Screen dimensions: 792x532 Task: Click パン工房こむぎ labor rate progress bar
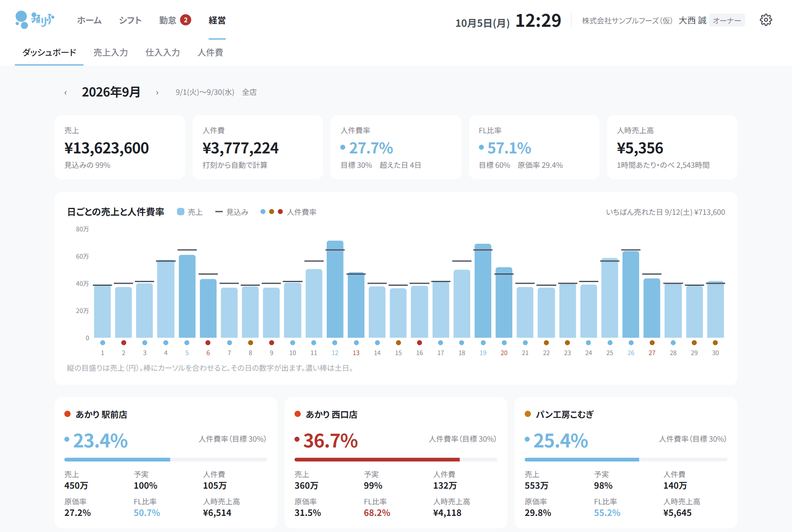point(626,459)
